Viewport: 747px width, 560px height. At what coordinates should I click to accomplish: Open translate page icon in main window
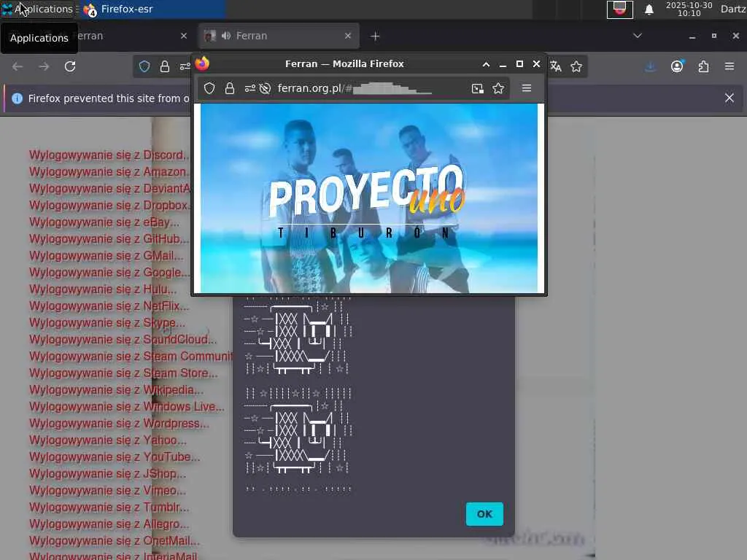tap(555, 66)
